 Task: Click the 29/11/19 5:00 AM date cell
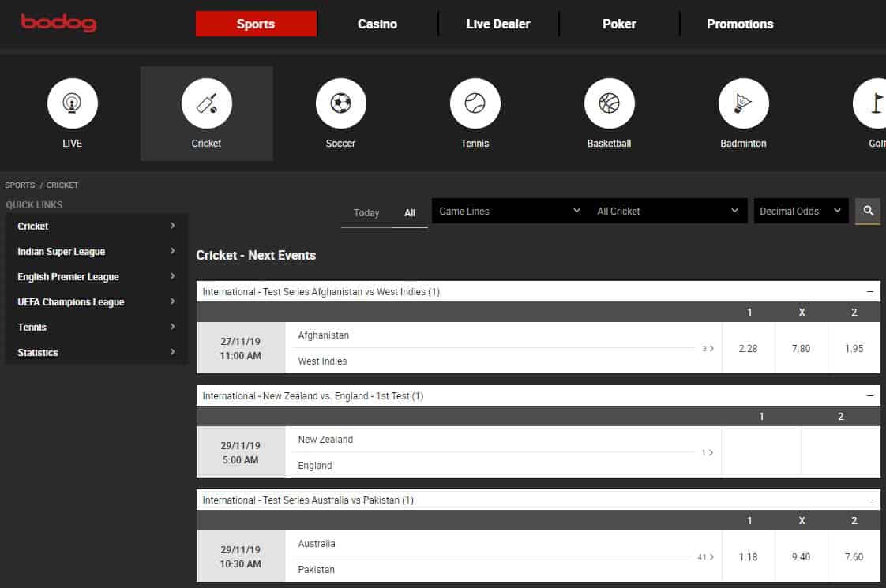pos(241,452)
